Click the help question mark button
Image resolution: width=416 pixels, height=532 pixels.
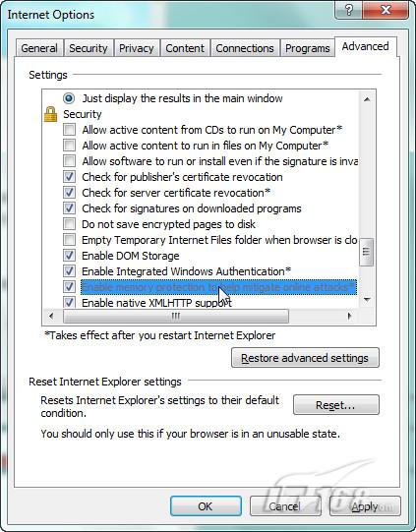pyautogui.click(x=349, y=10)
